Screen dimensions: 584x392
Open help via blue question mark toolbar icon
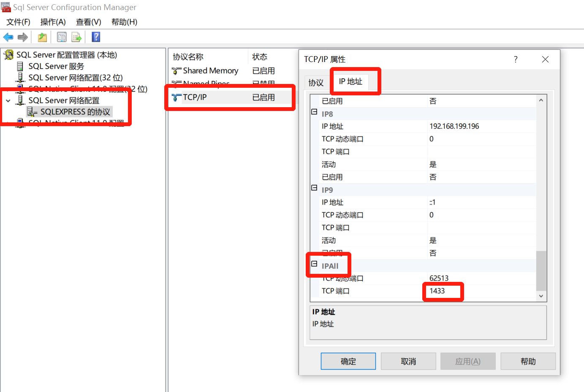coord(96,37)
